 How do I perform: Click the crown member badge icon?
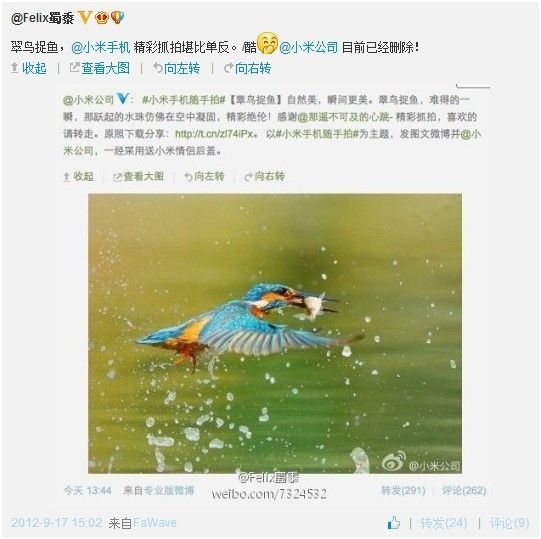(101, 17)
